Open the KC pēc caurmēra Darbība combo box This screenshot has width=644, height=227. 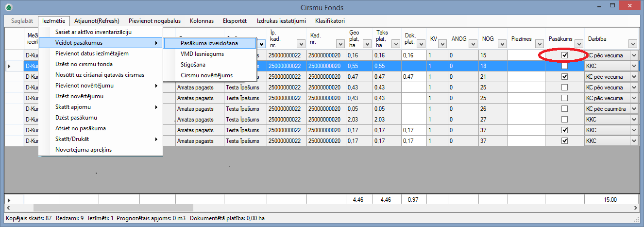(x=633, y=109)
